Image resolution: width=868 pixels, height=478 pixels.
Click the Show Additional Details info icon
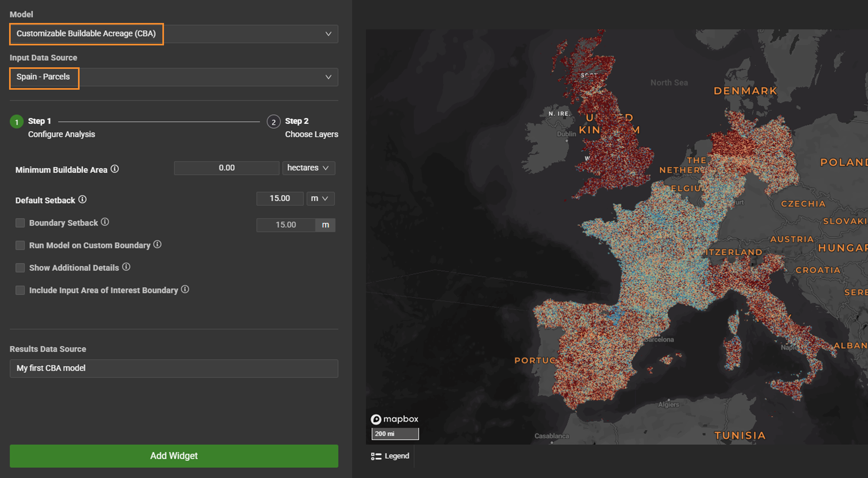click(x=126, y=267)
